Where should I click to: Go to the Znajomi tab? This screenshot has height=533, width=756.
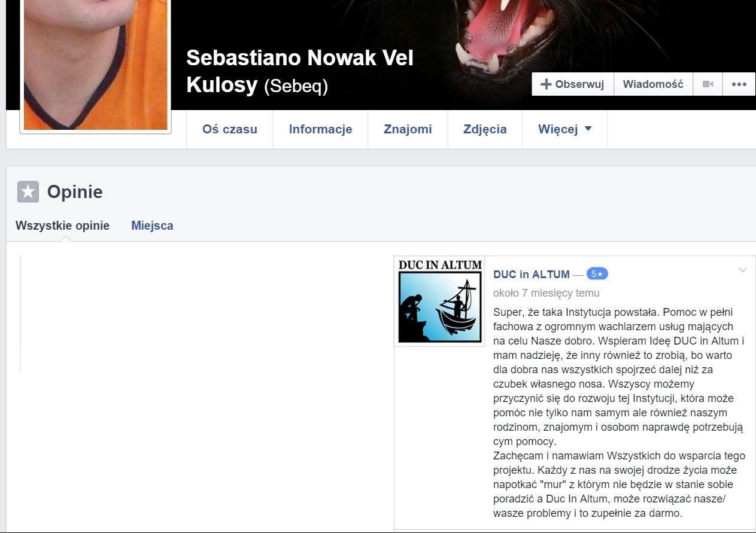pyautogui.click(x=408, y=129)
